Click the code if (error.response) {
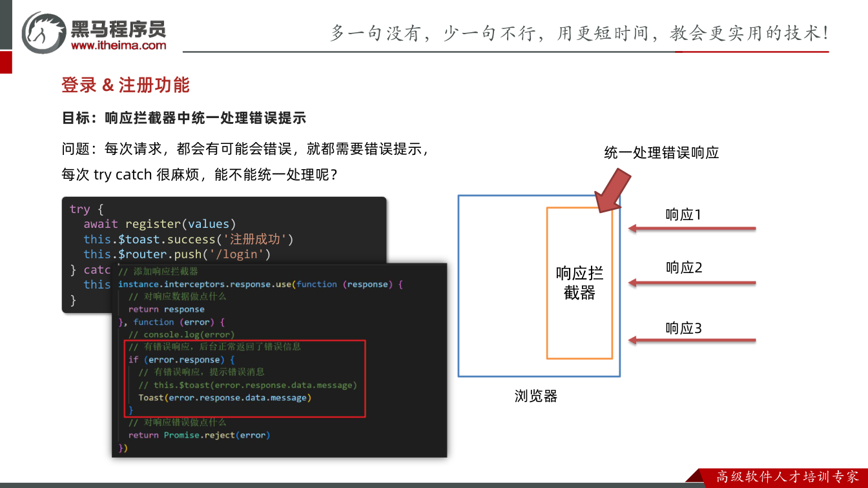The height and width of the screenshot is (488, 868). click(x=181, y=360)
